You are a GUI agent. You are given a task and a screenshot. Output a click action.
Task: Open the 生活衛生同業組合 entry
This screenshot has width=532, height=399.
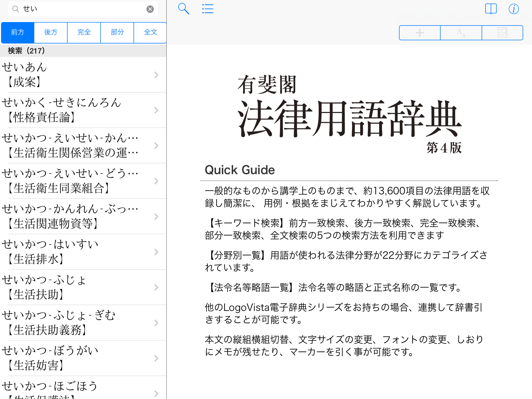(78, 181)
